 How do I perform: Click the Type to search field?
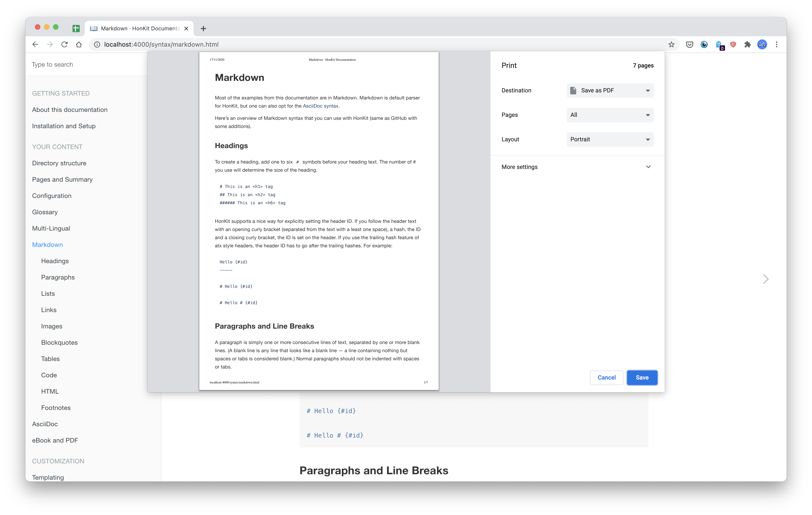86,64
